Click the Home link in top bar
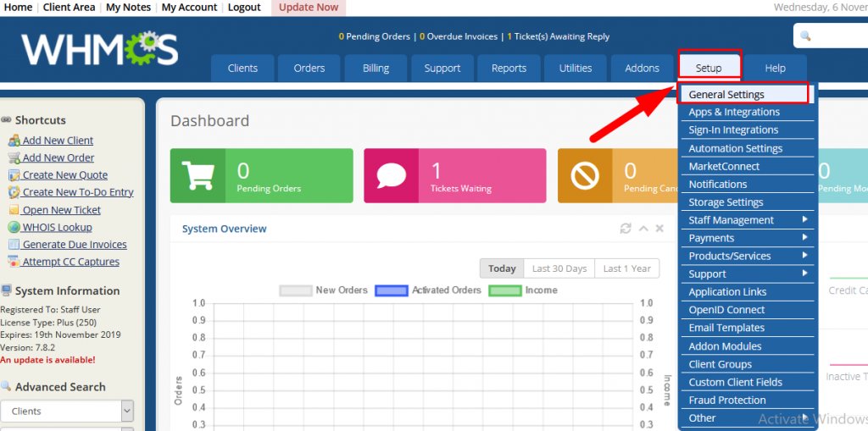This screenshot has width=868, height=431. click(19, 7)
